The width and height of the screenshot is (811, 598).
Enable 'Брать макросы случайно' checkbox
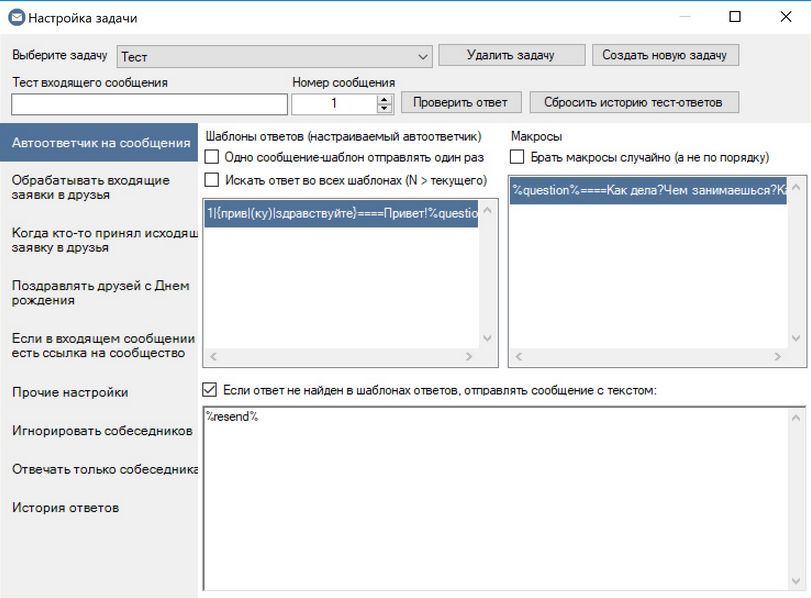517,157
